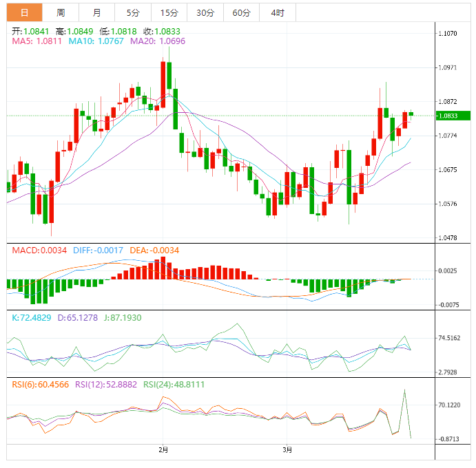
Task: Click the green 1.0833 current price tag
Action: 452,116
